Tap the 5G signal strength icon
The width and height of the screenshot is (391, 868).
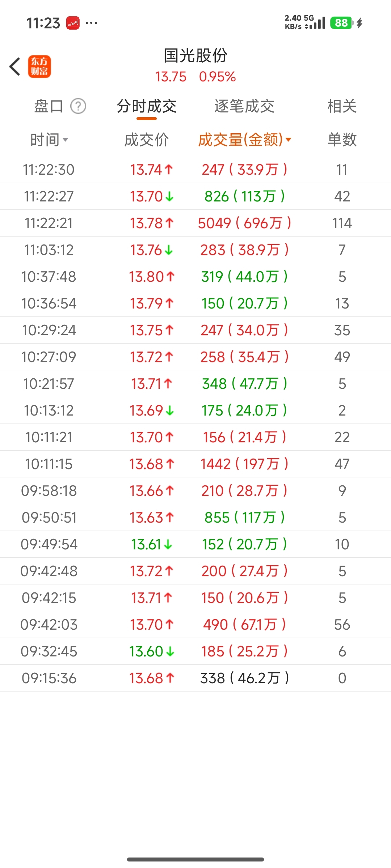(315, 23)
